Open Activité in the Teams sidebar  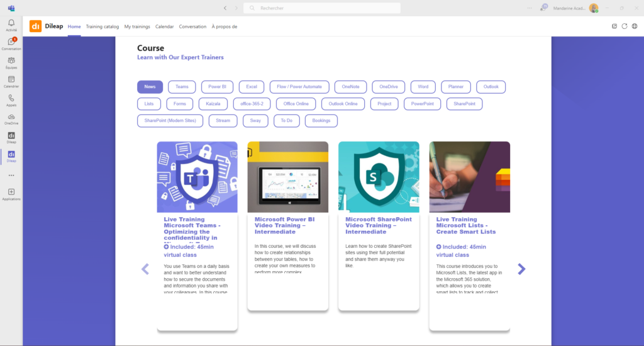tap(11, 25)
